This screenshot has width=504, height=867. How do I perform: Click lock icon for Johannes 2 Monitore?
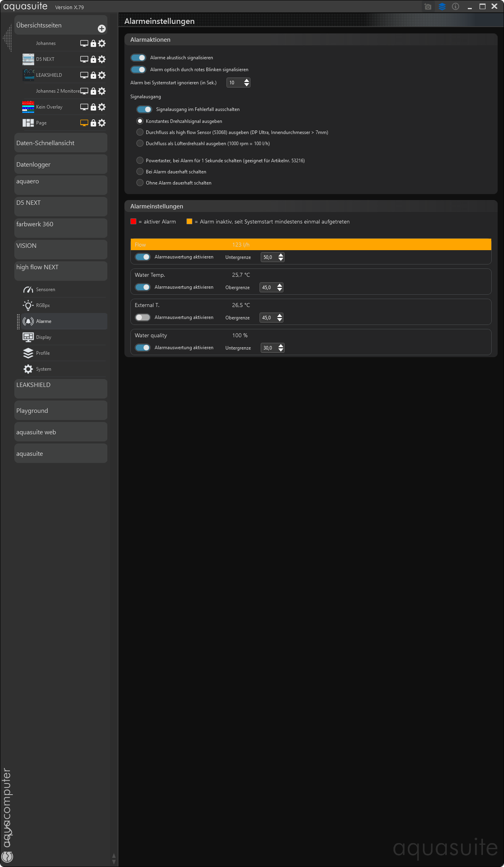point(93,91)
